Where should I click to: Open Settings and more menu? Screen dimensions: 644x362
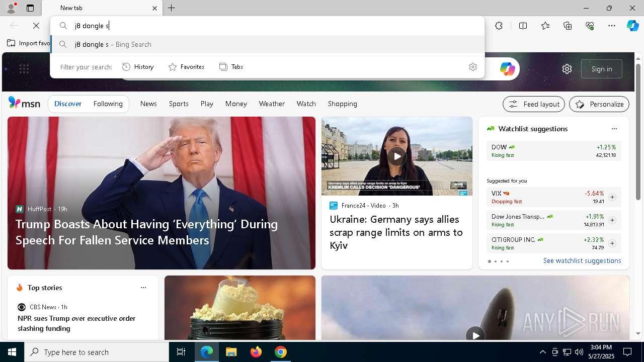612,26
